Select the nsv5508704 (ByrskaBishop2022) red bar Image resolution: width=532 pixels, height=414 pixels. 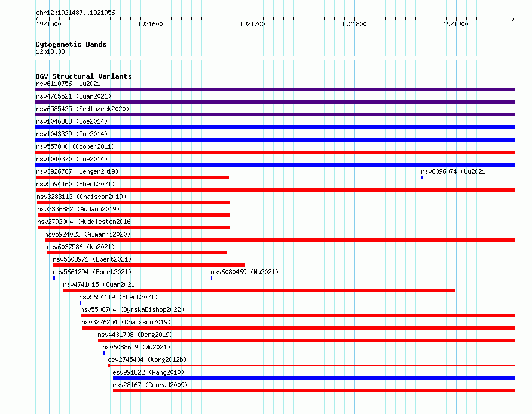coord(298,315)
